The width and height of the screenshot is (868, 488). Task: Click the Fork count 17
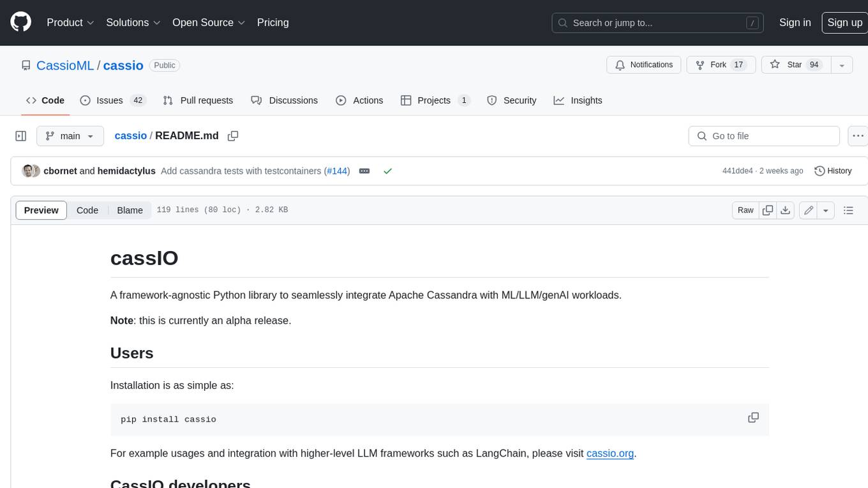click(x=738, y=65)
